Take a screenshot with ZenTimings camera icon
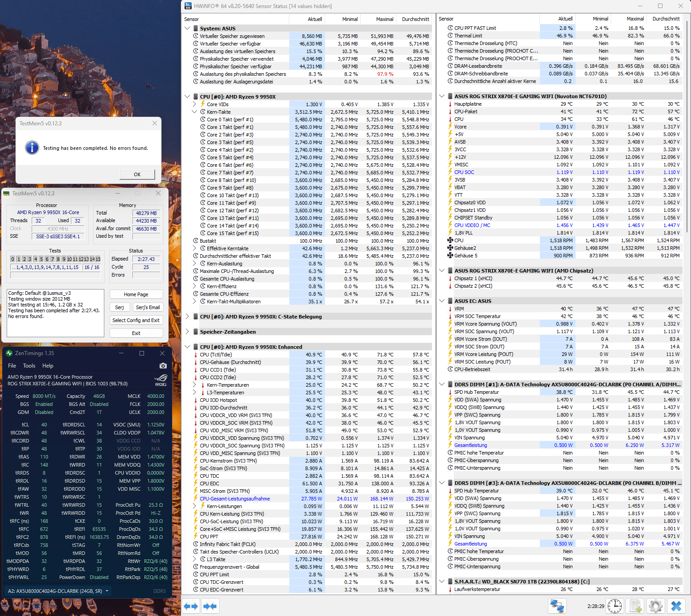The height and width of the screenshot is (616, 691). click(x=163, y=366)
